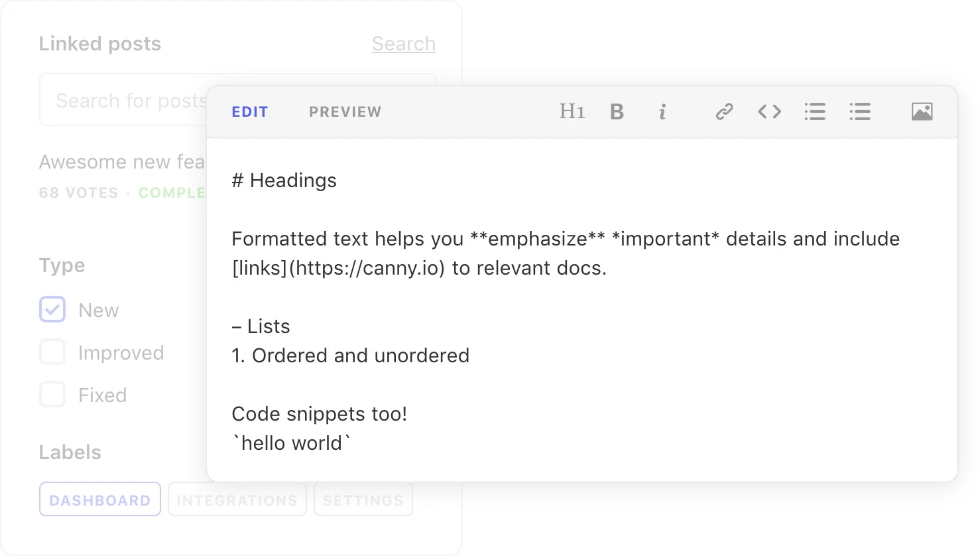Insert a code snippet
This screenshot has width=980, height=556.
click(769, 111)
